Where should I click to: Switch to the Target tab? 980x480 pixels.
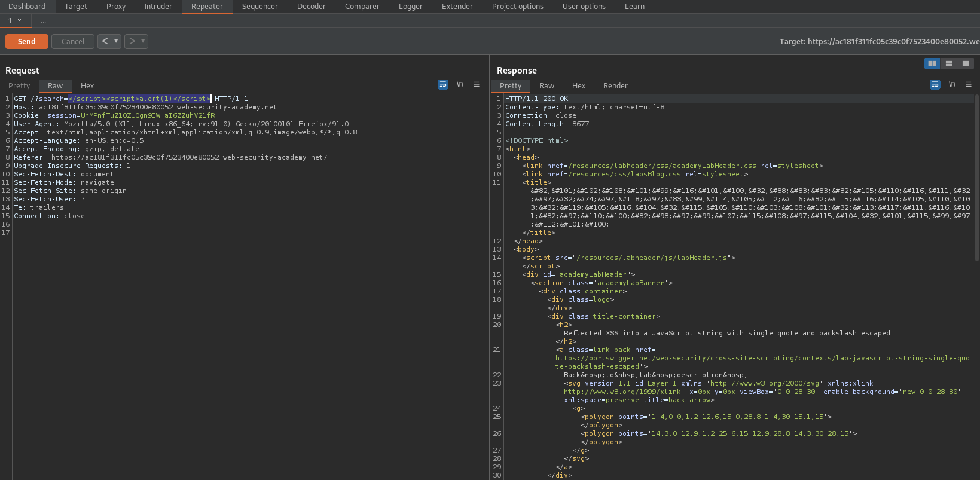pos(76,7)
